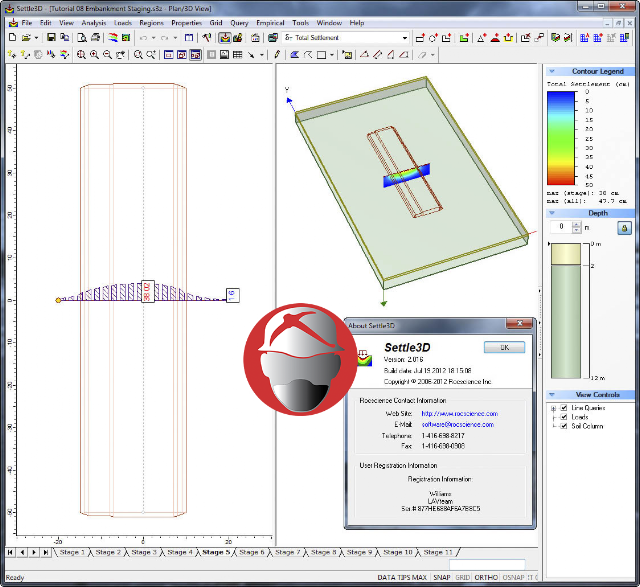Collapse the View Controls panel
Screen dimensions: 640x587
pos(552,395)
